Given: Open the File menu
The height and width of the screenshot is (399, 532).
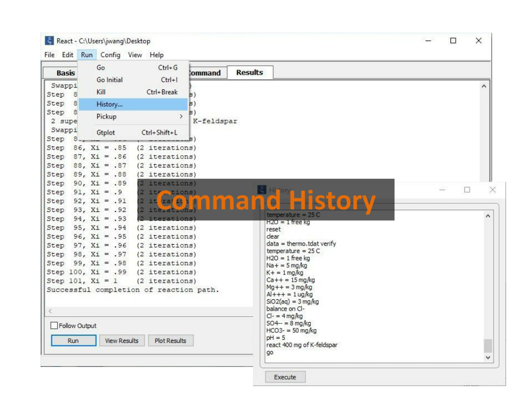Looking at the screenshot, I should click(x=49, y=55).
